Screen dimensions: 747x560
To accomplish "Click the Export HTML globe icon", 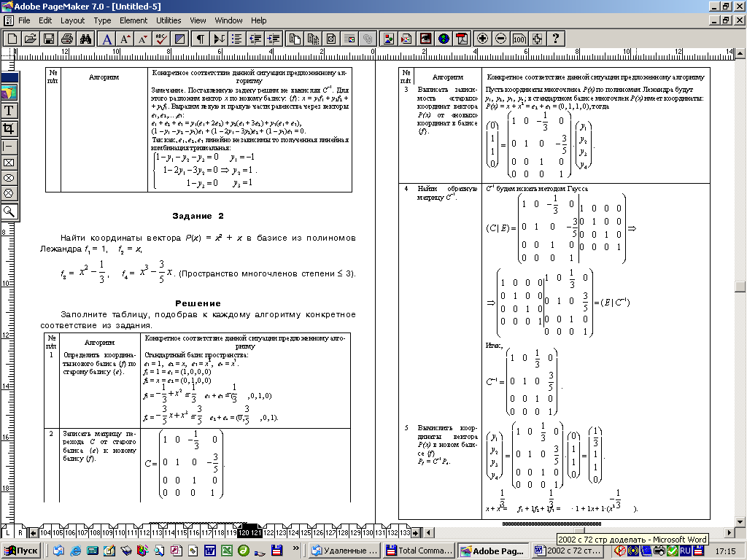I will pyautogui.click(x=444, y=39).
